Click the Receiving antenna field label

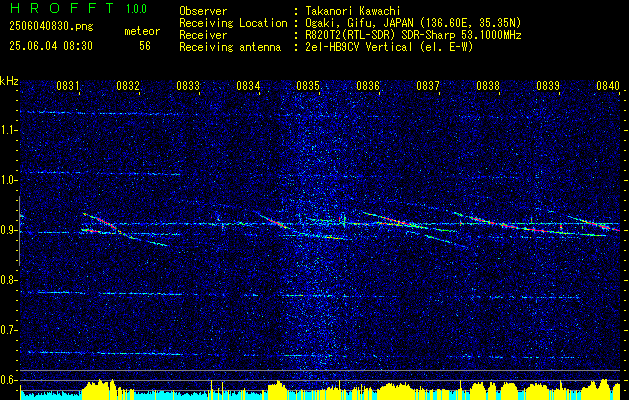coord(230,47)
